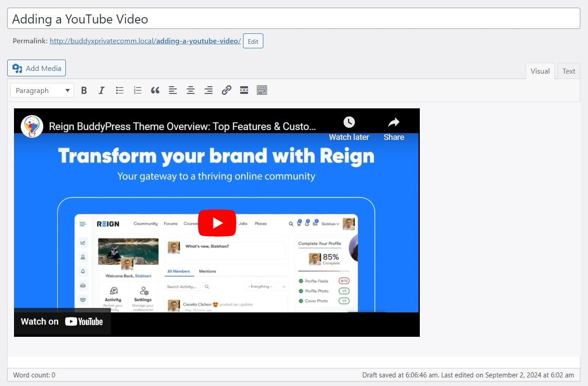Apply blockquote formatting
The width and height of the screenshot is (588, 386).
[x=155, y=90]
